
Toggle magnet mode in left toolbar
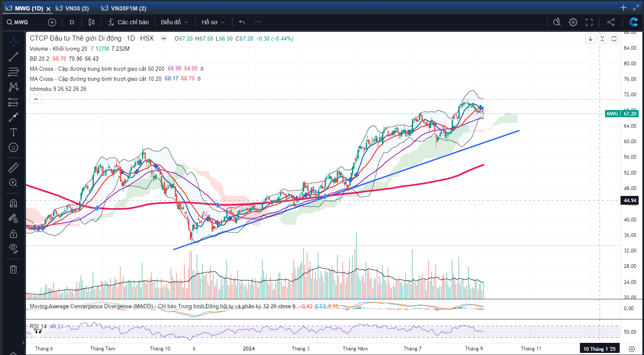[13, 203]
